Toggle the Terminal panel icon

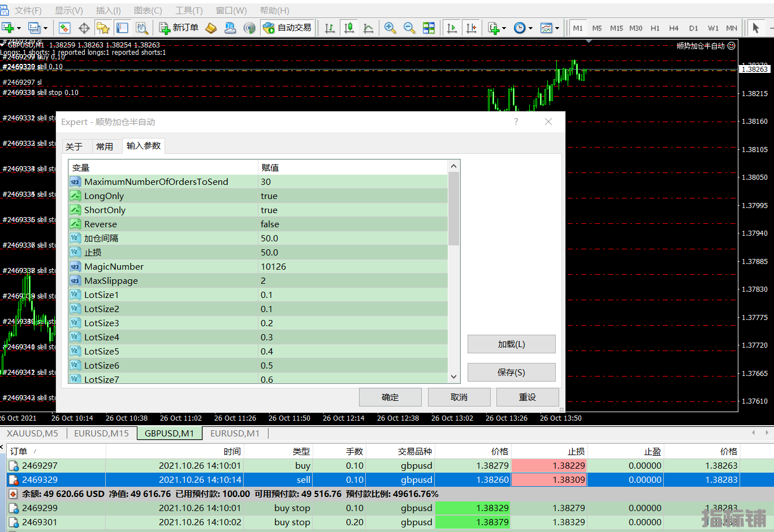[x=122, y=28]
